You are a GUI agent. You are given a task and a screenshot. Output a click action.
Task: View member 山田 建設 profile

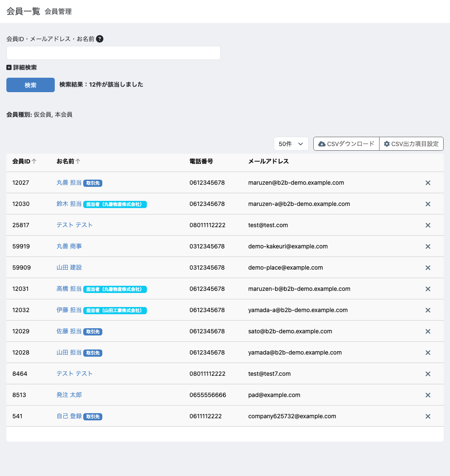(69, 268)
